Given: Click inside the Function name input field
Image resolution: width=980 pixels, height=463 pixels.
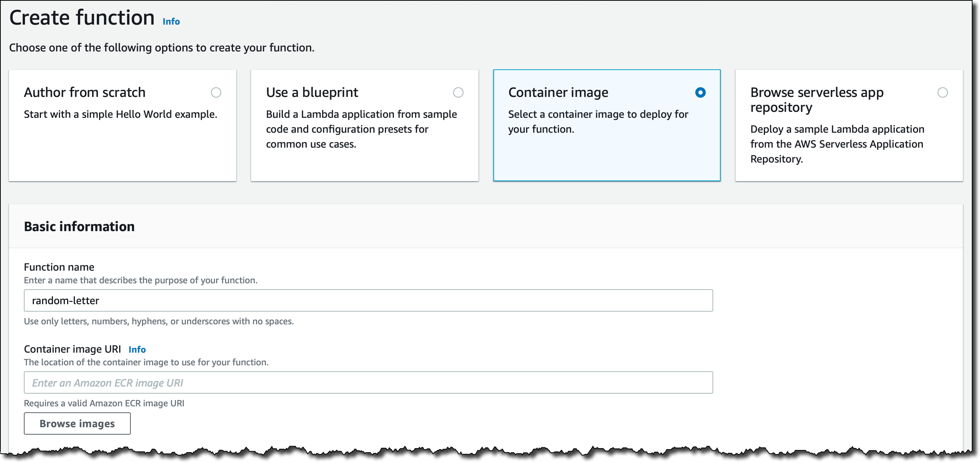Looking at the screenshot, I should coord(368,300).
